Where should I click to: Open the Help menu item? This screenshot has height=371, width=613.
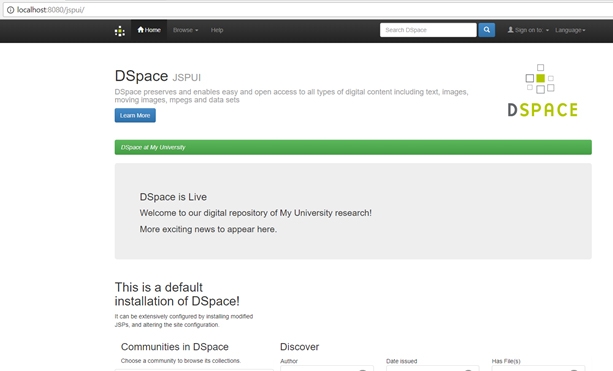pyautogui.click(x=217, y=30)
